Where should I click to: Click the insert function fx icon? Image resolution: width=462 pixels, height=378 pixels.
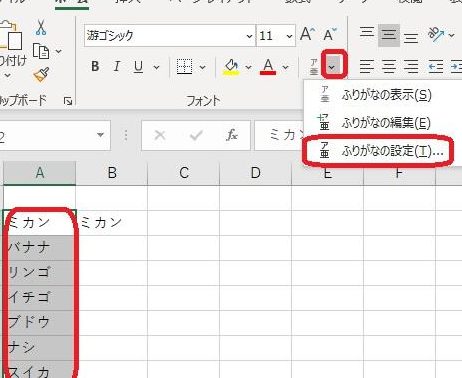[232, 135]
